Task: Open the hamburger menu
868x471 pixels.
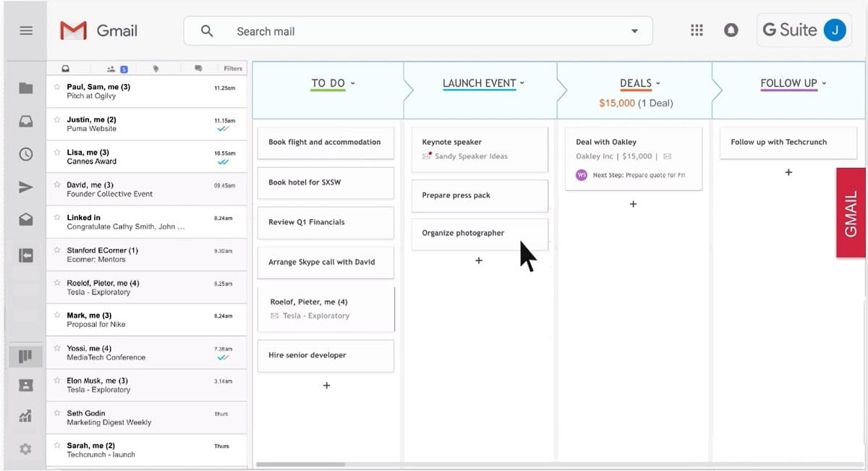Action: (x=25, y=30)
